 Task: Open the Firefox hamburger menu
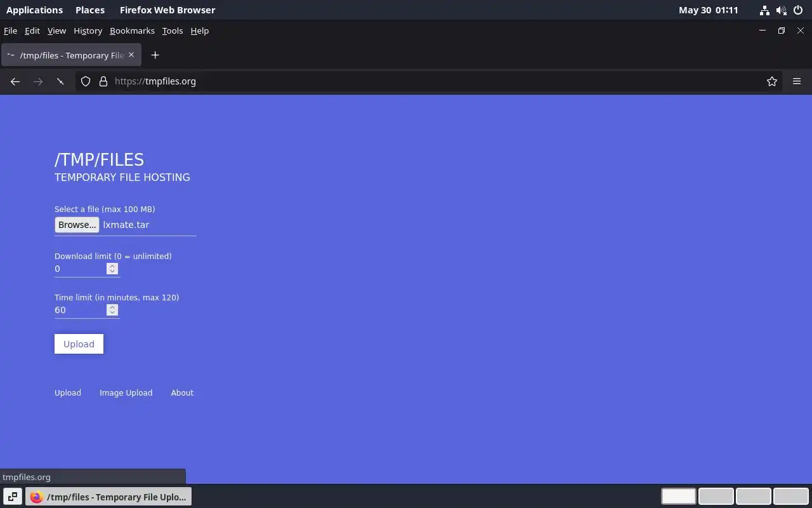click(x=797, y=81)
